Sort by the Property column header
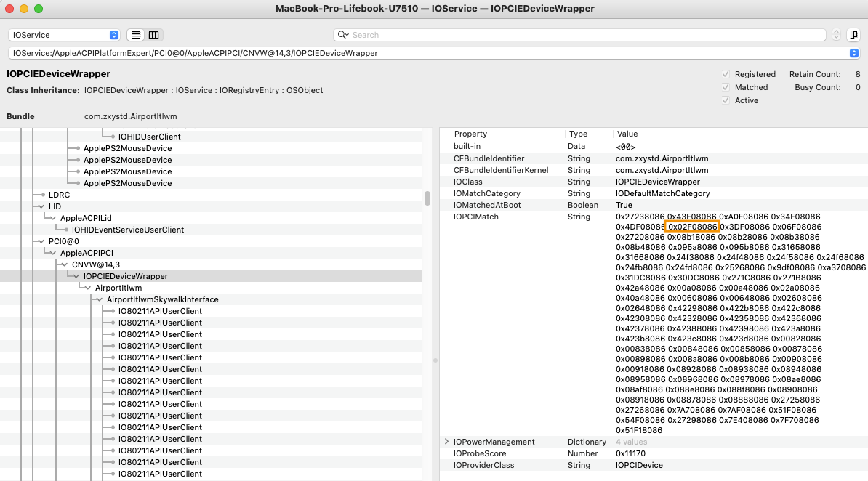Image resolution: width=868 pixels, height=481 pixels. coord(470,134)
